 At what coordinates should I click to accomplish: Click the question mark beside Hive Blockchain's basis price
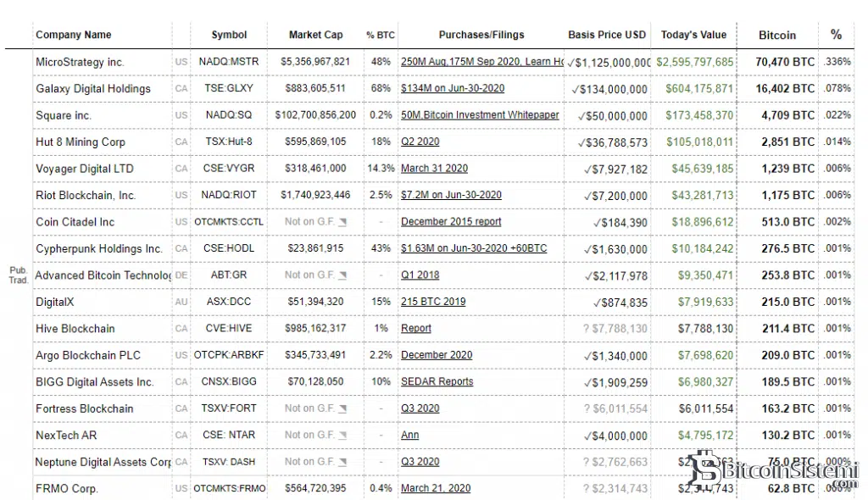pyautogui.click(x=586, y=329)
